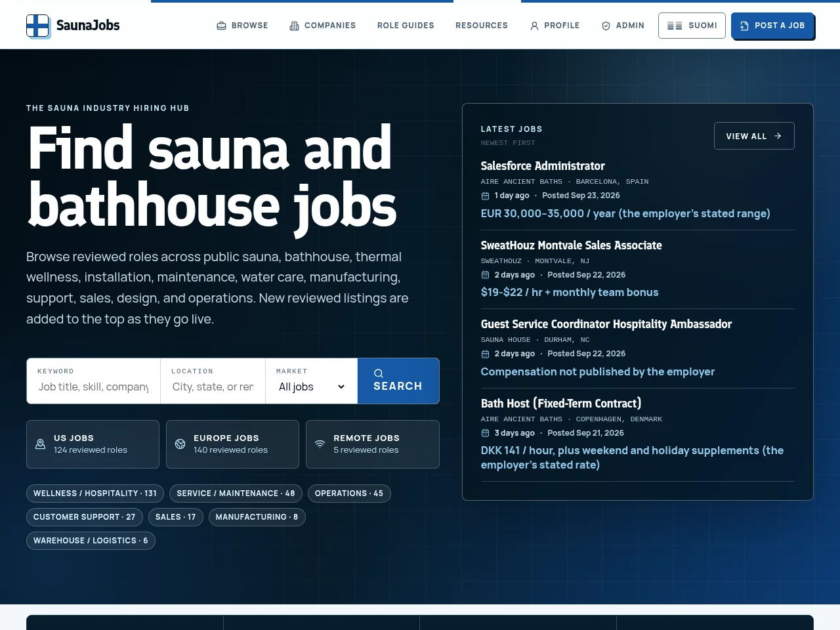This screenshot has height=630, width=840.
Task: Click 'The Sauna Industry Hiring Hub' label
Action: pos(108,108)
